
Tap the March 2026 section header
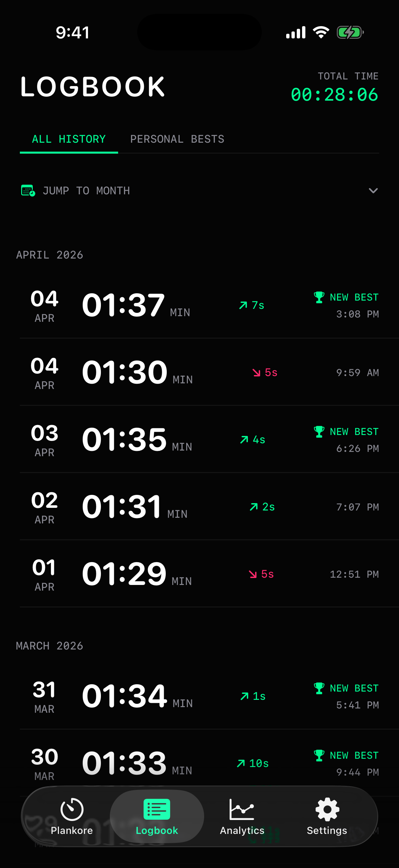coord(50,646)
